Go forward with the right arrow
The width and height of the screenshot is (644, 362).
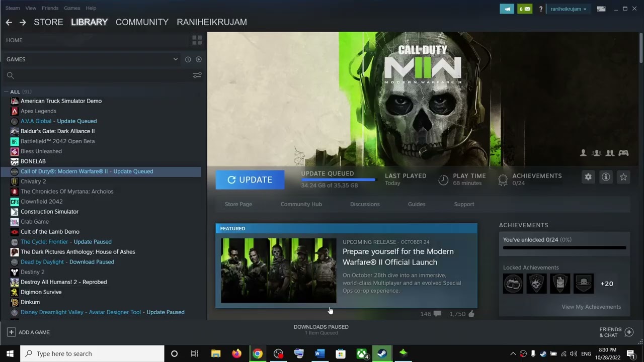tap(23, 22)
